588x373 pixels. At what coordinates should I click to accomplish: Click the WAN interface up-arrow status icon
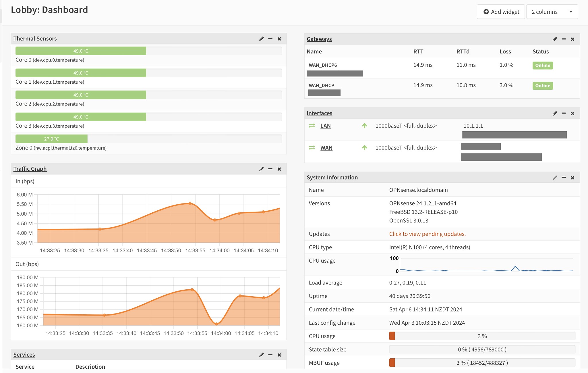click(x=364, y=148)
